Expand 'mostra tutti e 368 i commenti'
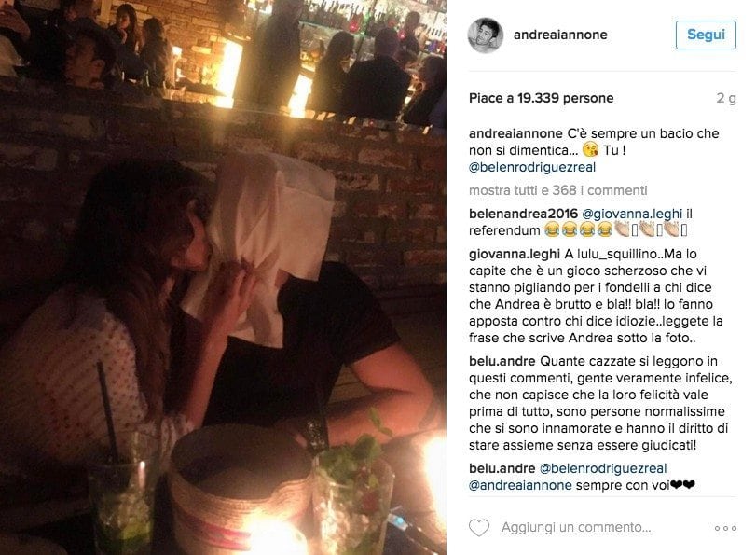Image resolution: width=756 pixels, height=555 pixels. pos(557,190)
